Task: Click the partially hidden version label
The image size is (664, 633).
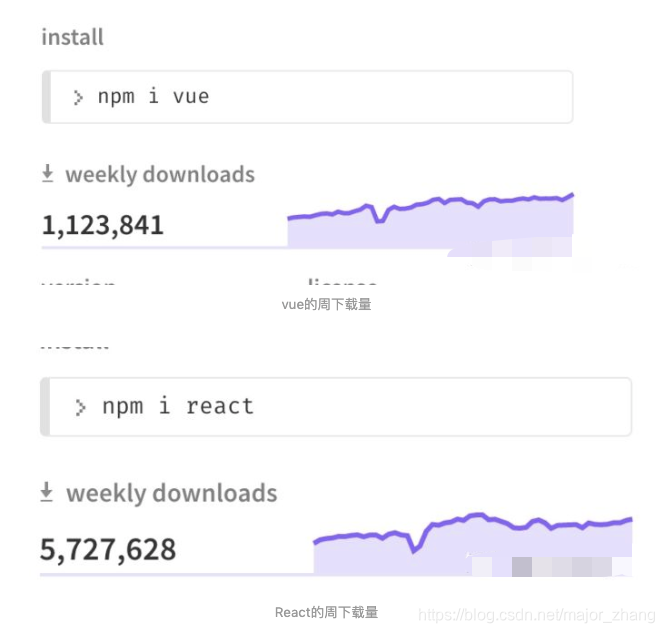Action: pyautogui.click(x=78, y=284)
